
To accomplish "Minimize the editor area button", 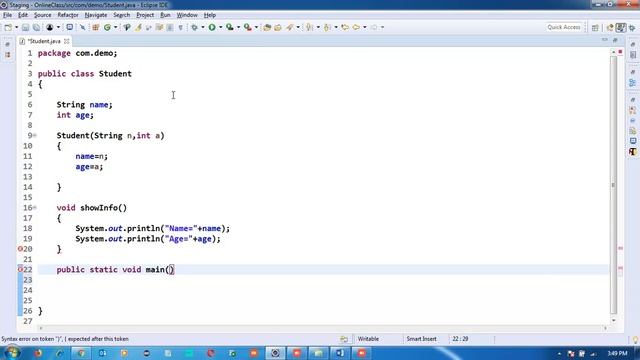I will pos(604,40).
